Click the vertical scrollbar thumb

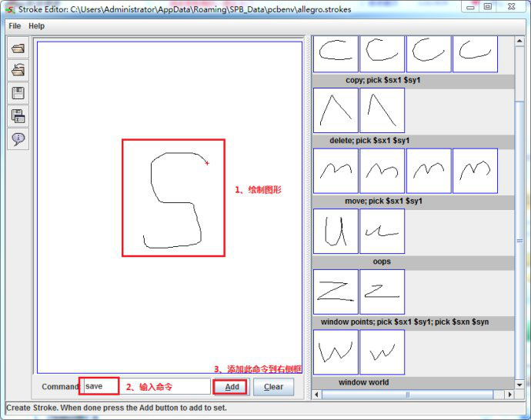(x=519, y=240)
